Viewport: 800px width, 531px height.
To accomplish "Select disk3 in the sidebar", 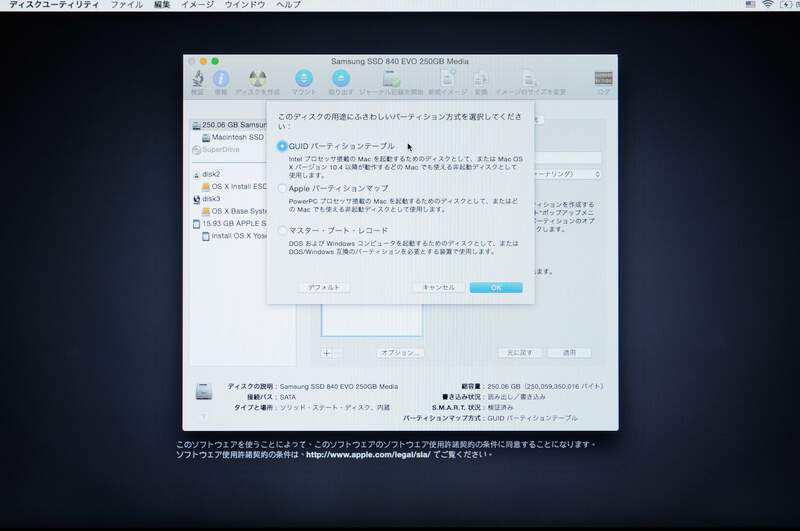I will tap(207, 199).
